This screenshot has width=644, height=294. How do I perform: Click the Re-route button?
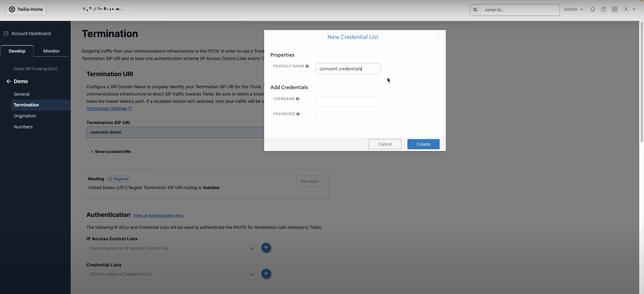point(309,181)
